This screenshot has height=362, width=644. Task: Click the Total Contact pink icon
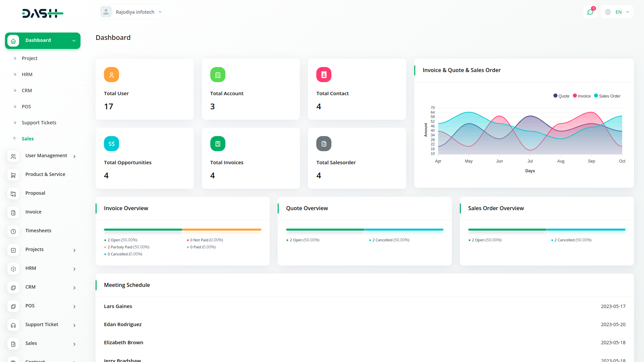click(324, 75)
